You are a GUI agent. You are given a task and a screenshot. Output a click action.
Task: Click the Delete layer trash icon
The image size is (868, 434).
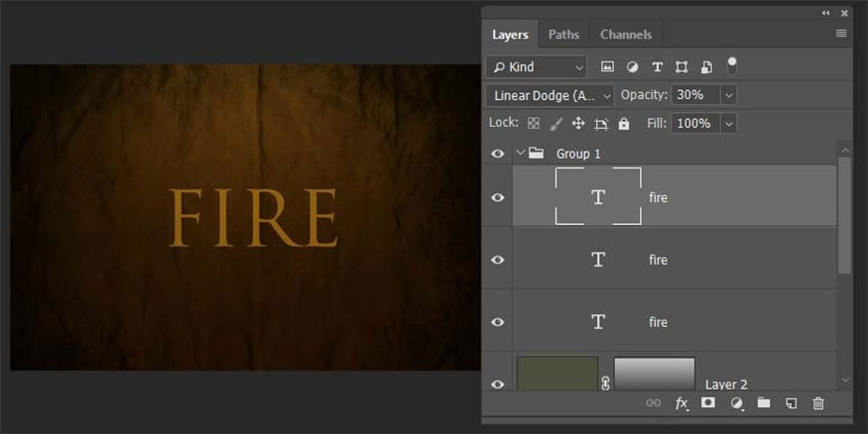click(x=818, y=403)
